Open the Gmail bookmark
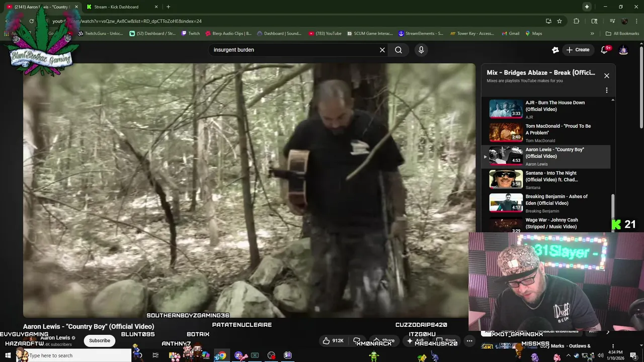Image resolution: width=644 pixels, height=362 pixels. [511, 34]
